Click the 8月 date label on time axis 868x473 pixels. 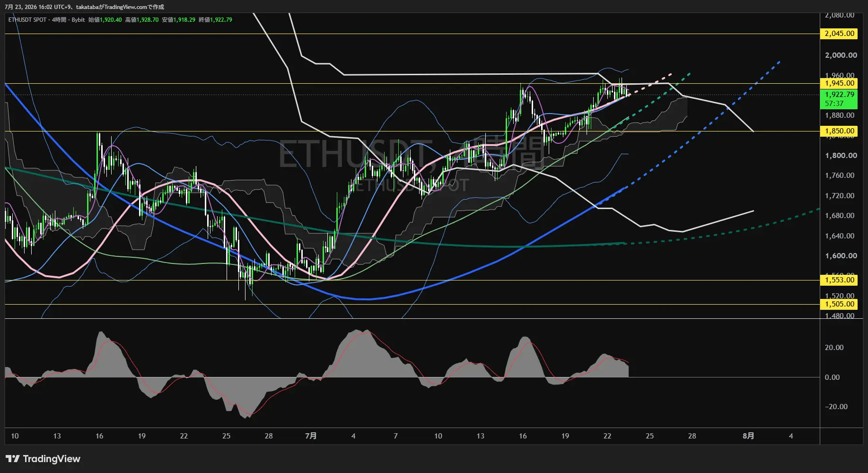point(748,436)
